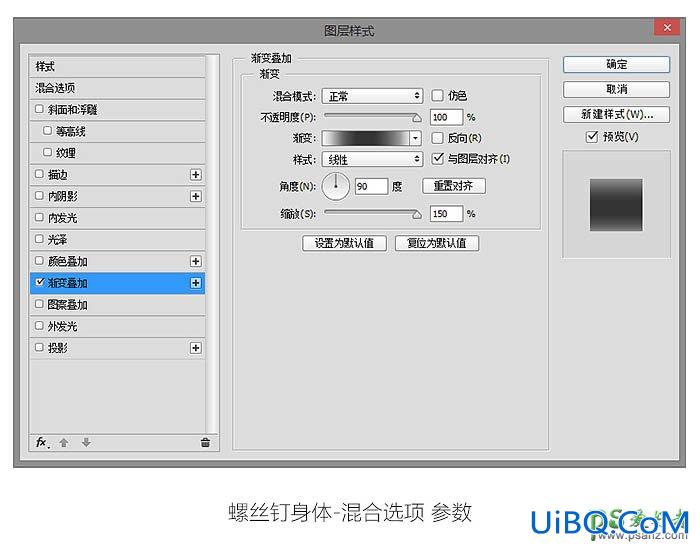Click the gradient color bar swatch
700x547 pixels.
(x=366, y=138)
